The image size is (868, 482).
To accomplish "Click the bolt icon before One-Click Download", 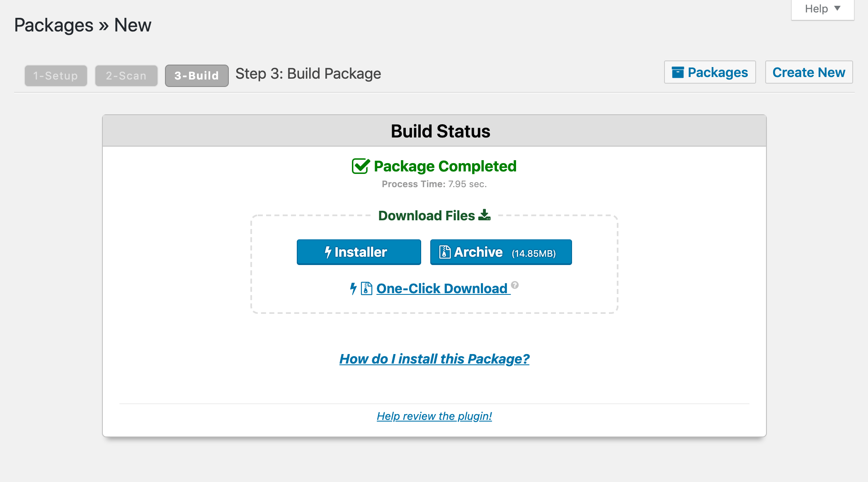I will [x=353, y=288].
